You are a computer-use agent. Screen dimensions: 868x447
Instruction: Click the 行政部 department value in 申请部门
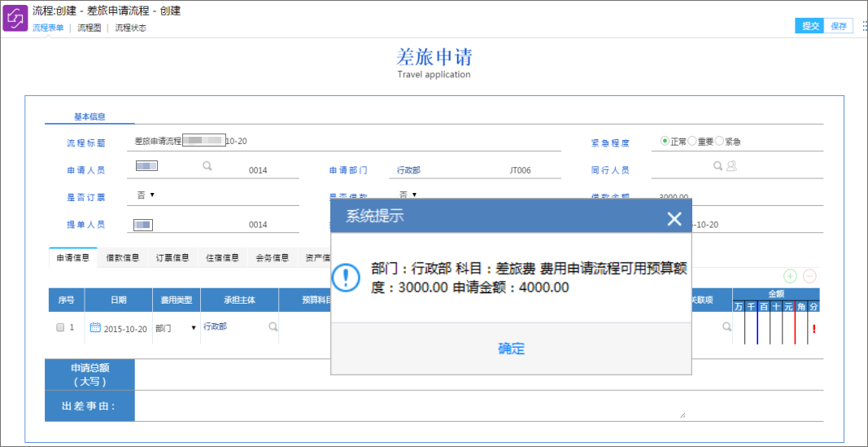pos(408,171)
